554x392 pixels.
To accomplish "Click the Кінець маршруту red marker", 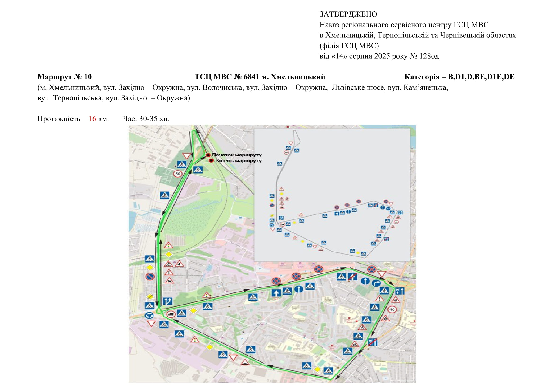I will 211,160.
